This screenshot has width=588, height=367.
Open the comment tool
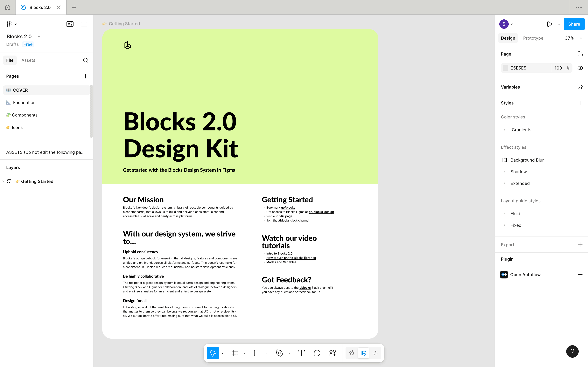(x=317, y=353)
